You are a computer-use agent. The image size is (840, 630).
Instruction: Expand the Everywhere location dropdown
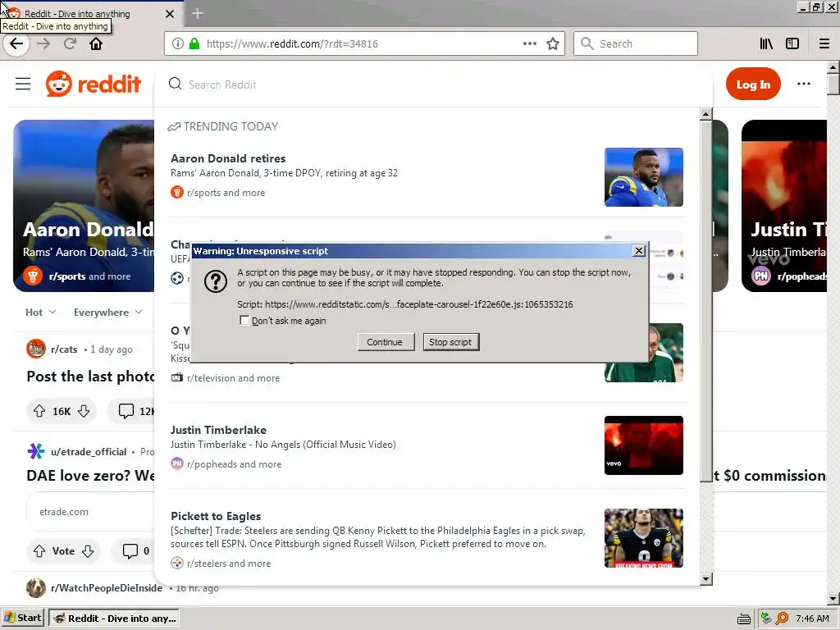pyautogui.click(x=108, y=313)
